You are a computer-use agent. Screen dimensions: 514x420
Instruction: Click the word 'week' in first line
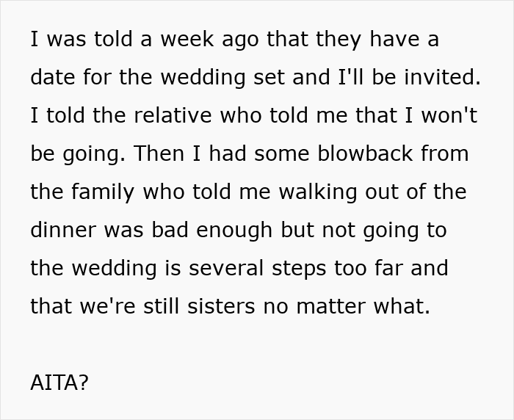tap(187, 39)
